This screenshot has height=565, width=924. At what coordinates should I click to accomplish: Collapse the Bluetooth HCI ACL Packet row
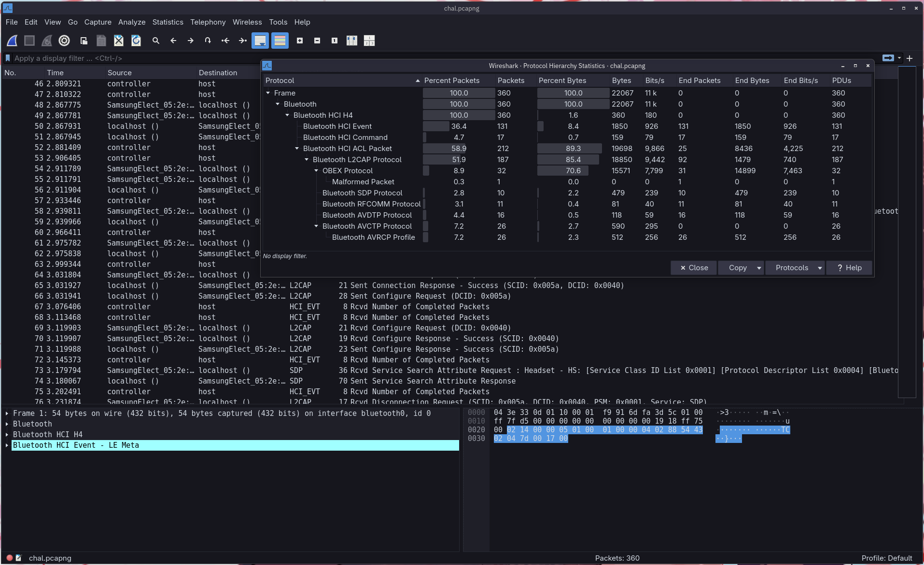click(297, 149)
